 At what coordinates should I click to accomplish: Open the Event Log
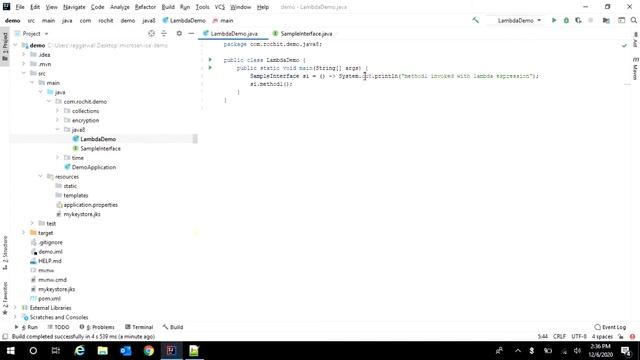[610, 327]
